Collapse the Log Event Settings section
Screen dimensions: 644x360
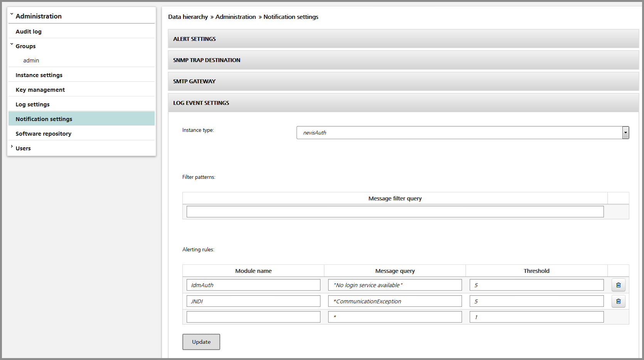[403, 103]
